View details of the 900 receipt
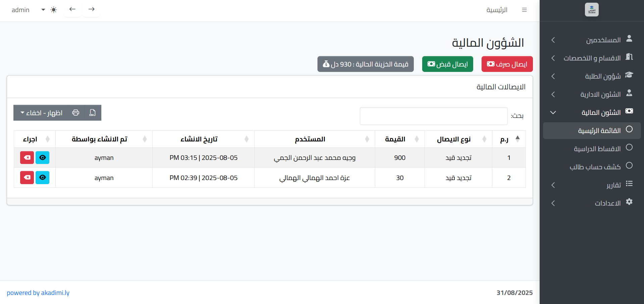Screen dimensions: 644x304 (x=43, y=158)
